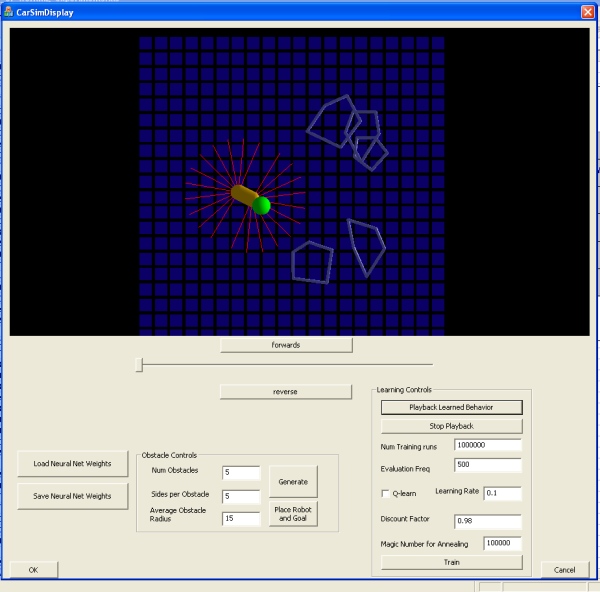This screenshot has width=600, height=592.
Task: Click Save Neural Net Weights
Action: coord(72,496)
